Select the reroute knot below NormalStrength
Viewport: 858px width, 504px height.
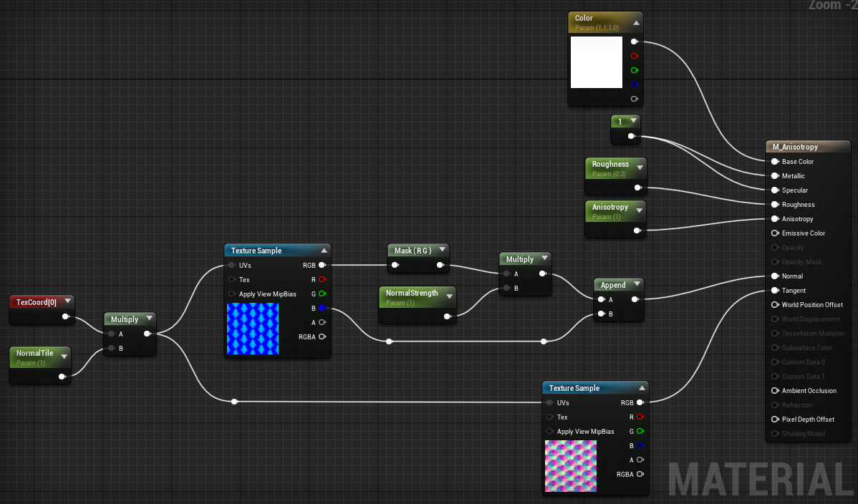coord(389,341)
